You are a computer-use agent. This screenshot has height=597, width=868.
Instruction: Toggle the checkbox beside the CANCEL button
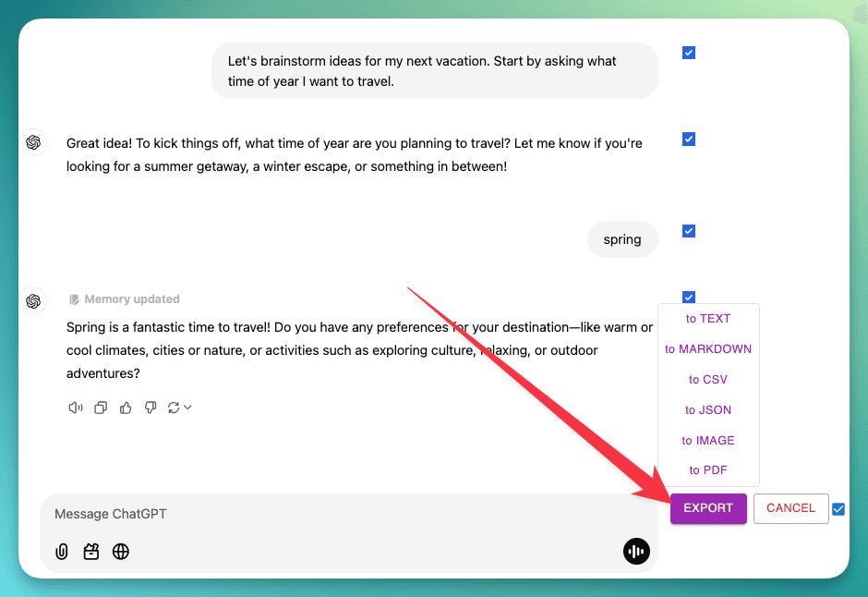click(838, 508)
